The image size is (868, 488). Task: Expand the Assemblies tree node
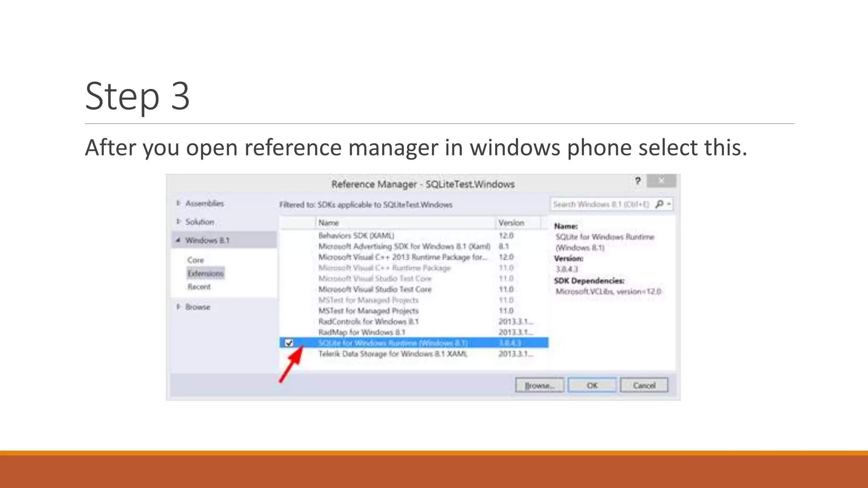click(x=178, y=203)
